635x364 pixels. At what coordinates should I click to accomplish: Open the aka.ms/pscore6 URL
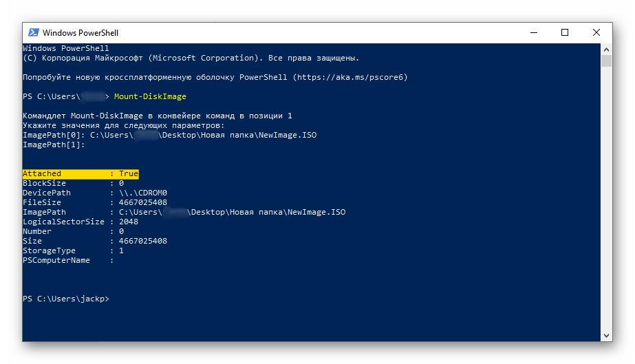[x=351, y=77]
